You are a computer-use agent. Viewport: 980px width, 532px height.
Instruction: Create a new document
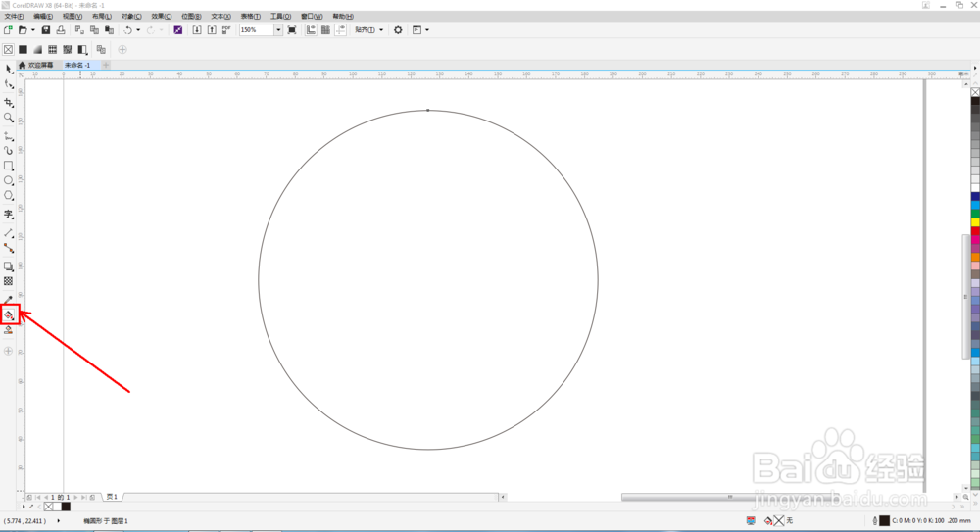pyautogui.click(x=8, y=30)
